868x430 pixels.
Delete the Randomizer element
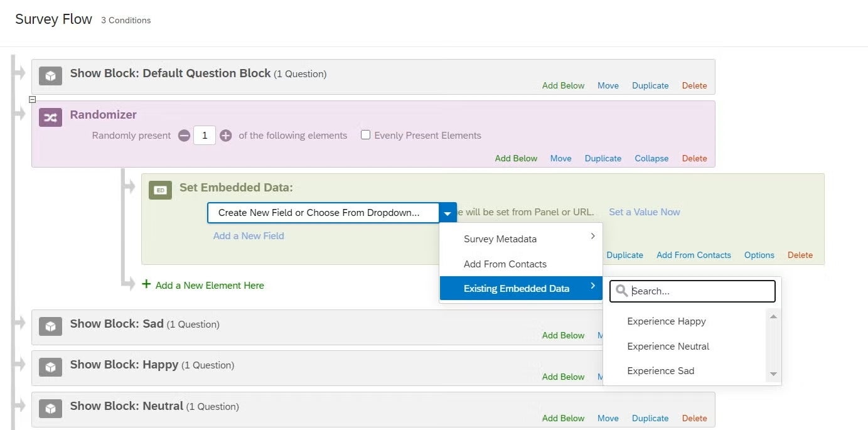(694, 158)
